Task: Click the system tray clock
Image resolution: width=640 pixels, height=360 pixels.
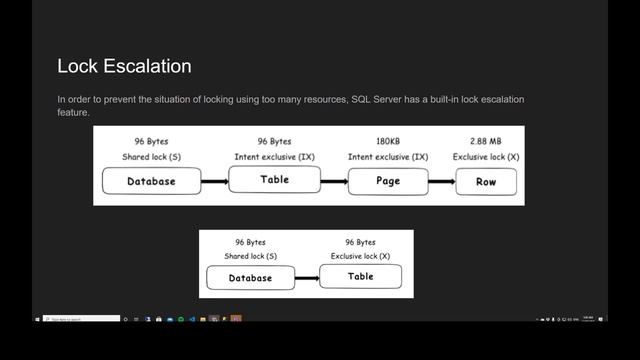Action: (x=588, y=318)
